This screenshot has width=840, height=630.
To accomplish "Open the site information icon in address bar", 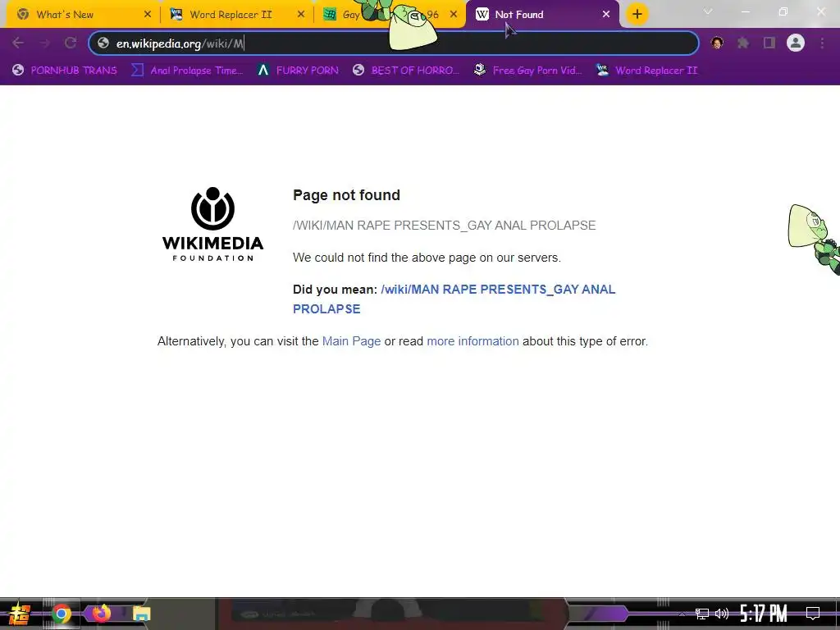I will click(x=103, y=43).
